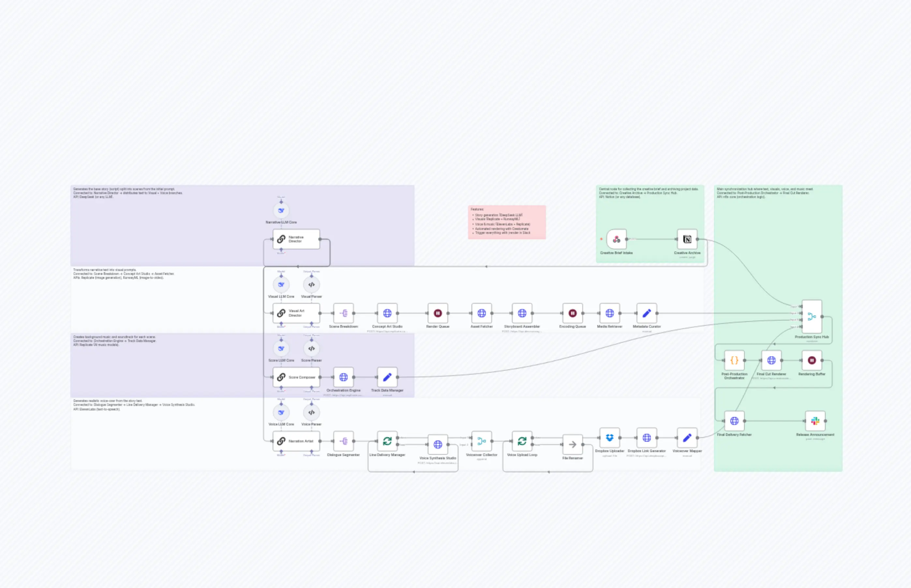This screenshot has width=911, height=588.
Task: Select the Line Delivery Manager loop node
Action: pyautogui.click(x=387, y=441)
